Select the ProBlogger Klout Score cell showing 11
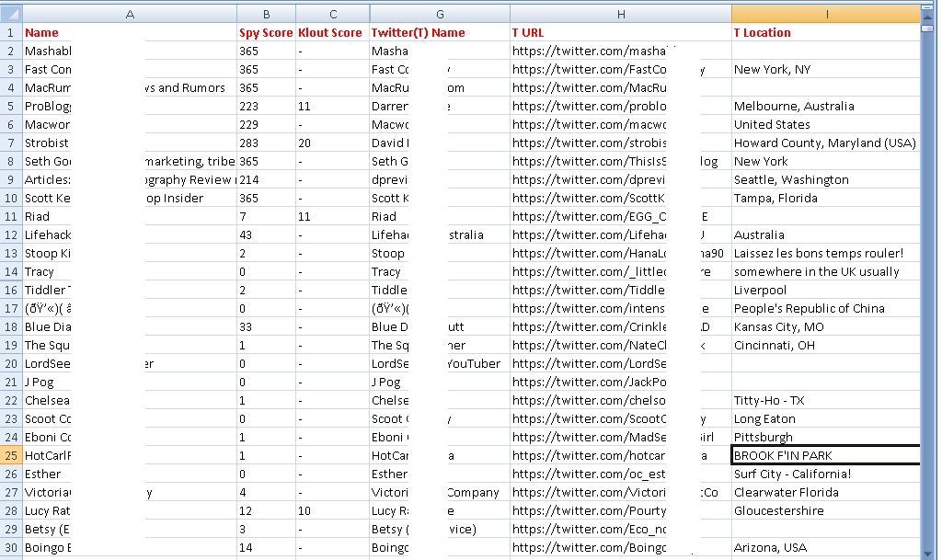The height and width of the screenshot is (560, 942). coord(333,106)
